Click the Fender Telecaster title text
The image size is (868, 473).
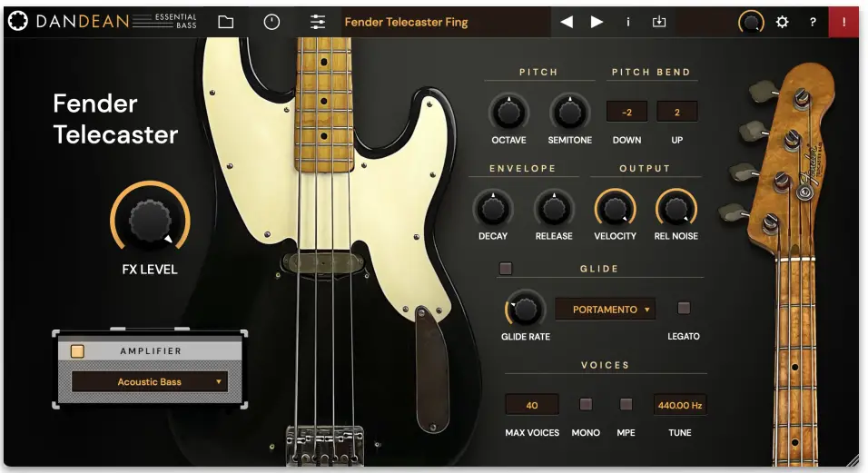tap(115, 119)
